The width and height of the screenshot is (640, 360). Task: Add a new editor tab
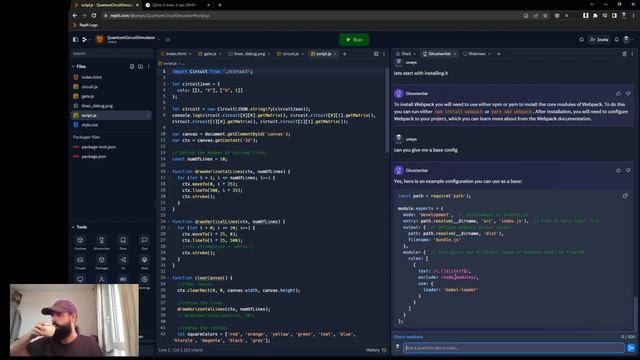pos(344,54)
